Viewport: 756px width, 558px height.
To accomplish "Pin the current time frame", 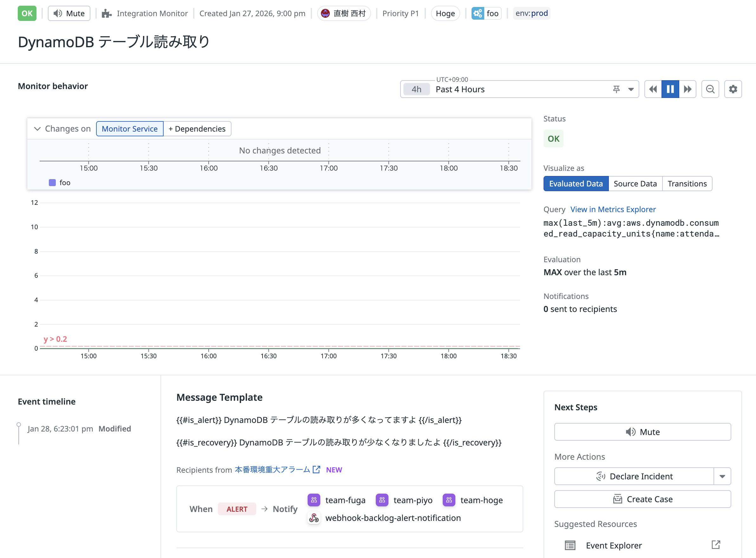I will 616,89.
